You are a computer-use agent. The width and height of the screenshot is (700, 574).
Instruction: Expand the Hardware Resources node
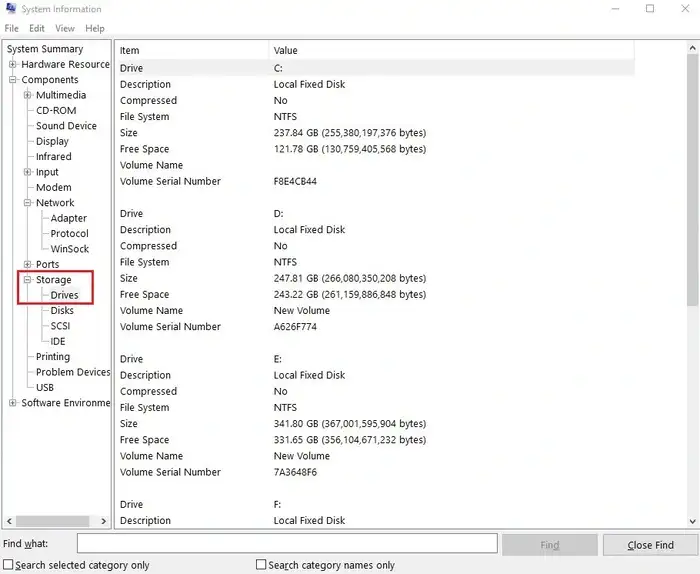(x=13, y=65)
